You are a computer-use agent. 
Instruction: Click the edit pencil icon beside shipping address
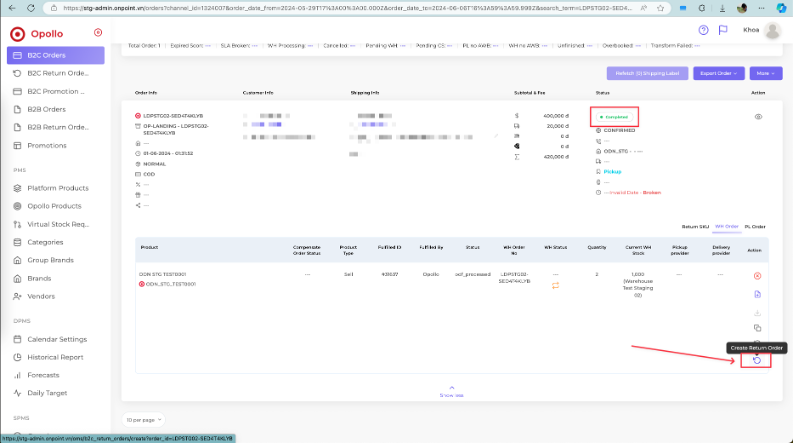(x=496, y=136)
